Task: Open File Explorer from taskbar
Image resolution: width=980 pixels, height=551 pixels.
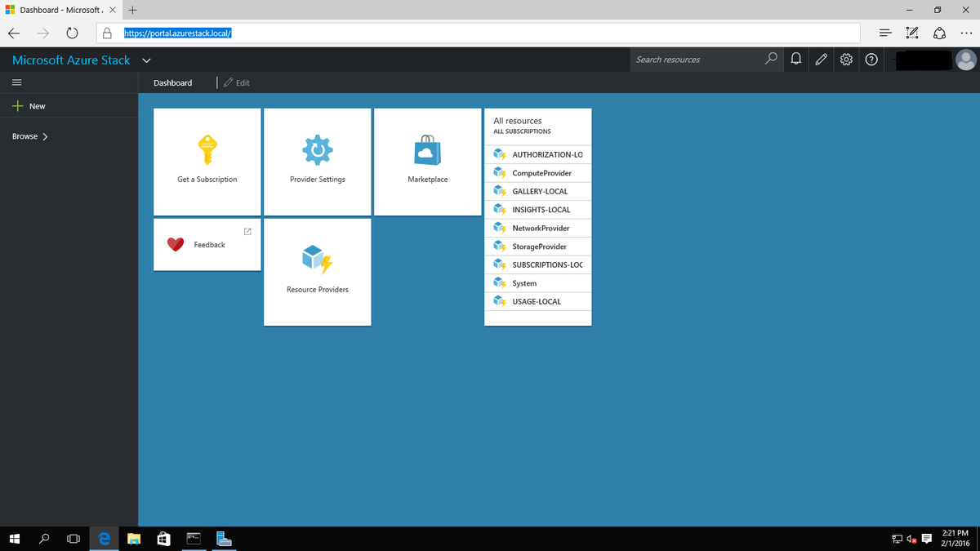Action: 133,538
